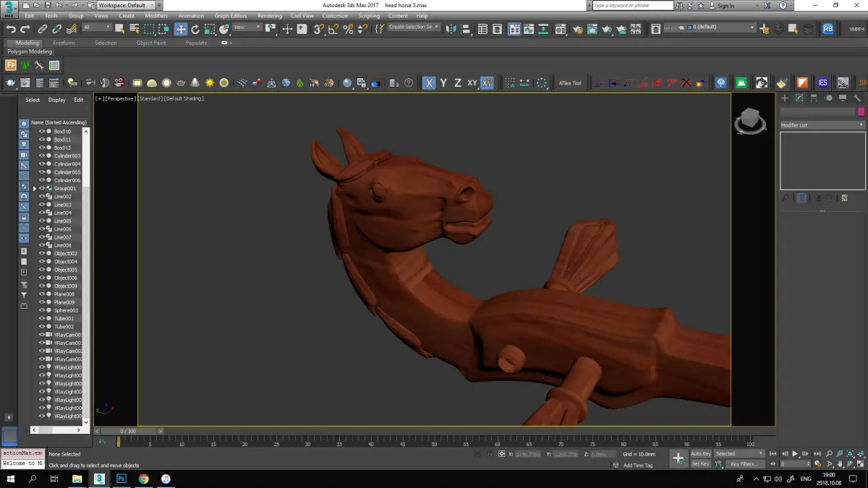
Task: Click the sun light icon
Action: tap(210, 83)
